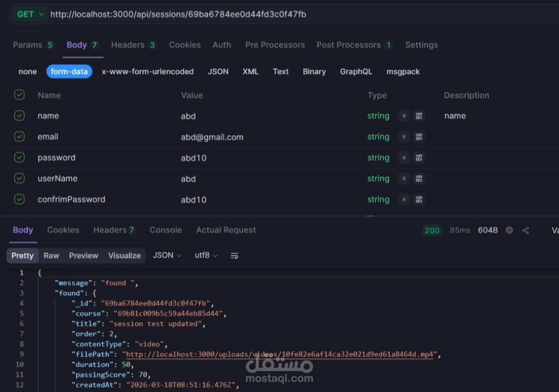Click the dynamic value icon on the userName row
Viewport: 559px width, 392px height.
coord(419,178)
